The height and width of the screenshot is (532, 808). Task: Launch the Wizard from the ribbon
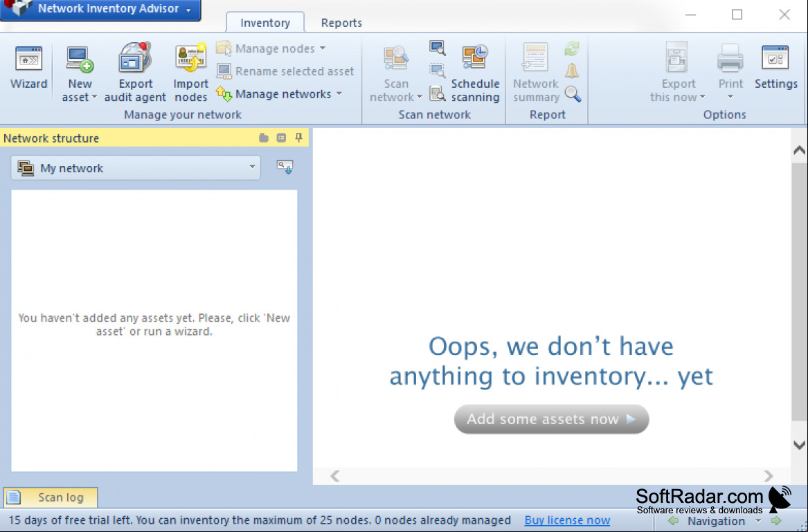28,68
